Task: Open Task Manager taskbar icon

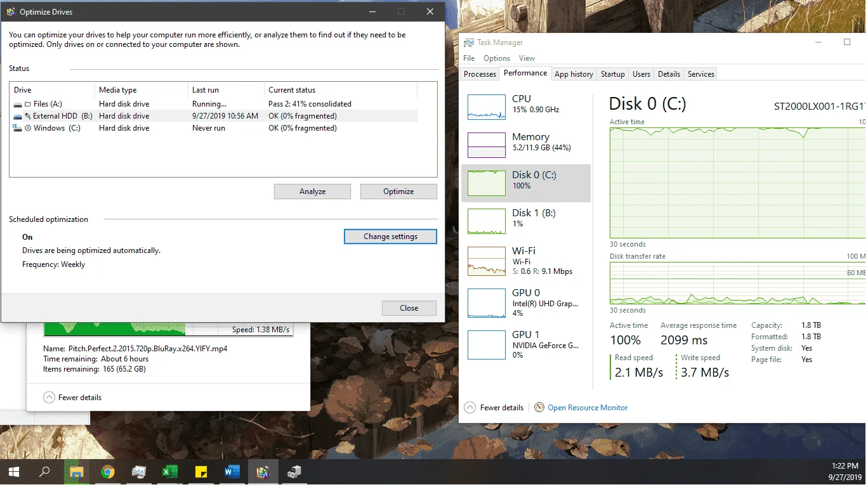Action: tap(139, 472)
